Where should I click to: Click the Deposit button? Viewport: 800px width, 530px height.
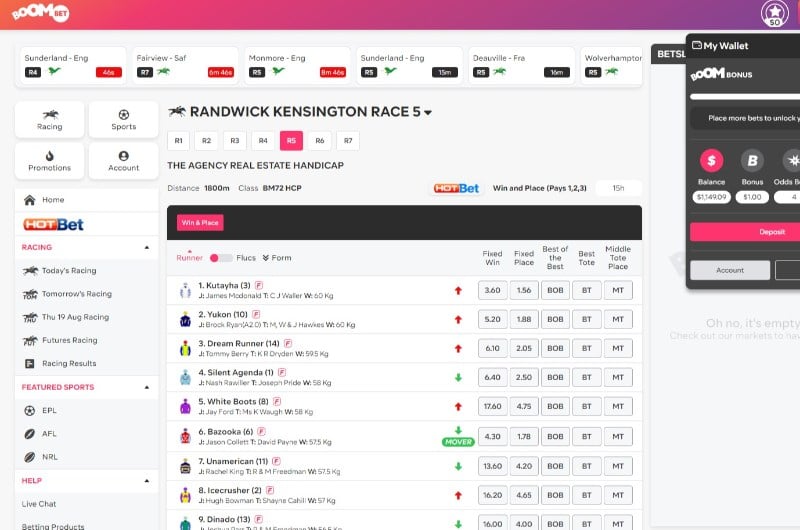click(x=745, y=232)
